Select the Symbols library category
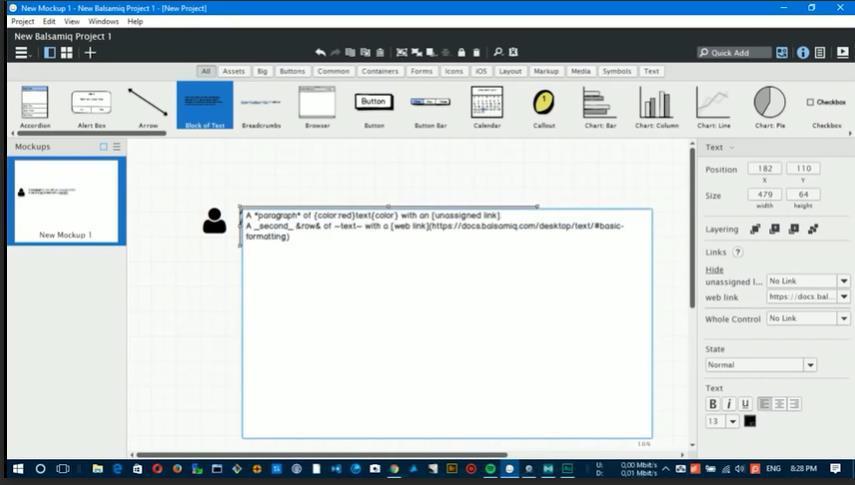This screenshot has width=855, height=485. tap(617, 71)
